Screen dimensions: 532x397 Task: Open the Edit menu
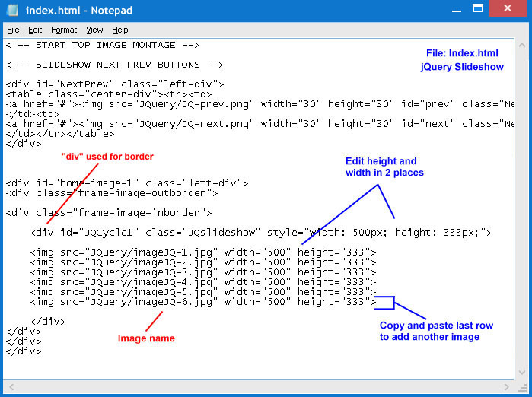[x=35, y=30]
